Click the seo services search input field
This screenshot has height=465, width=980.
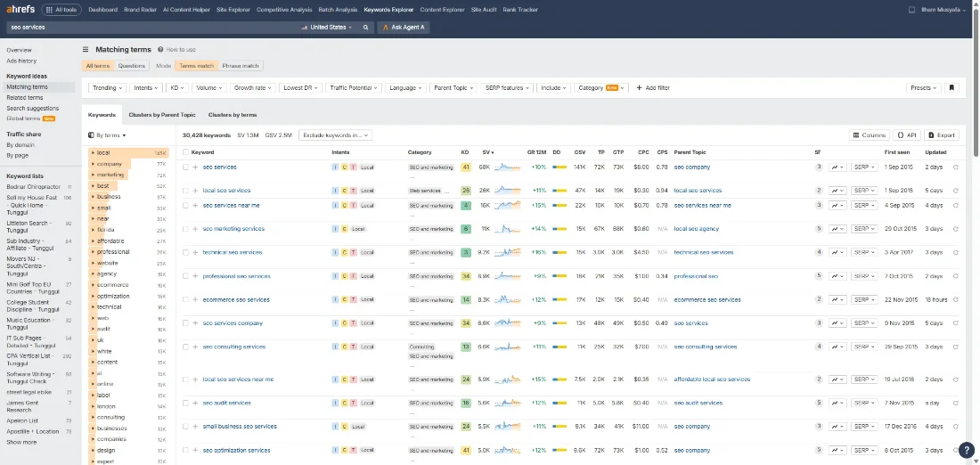click(x=151, y=28)
